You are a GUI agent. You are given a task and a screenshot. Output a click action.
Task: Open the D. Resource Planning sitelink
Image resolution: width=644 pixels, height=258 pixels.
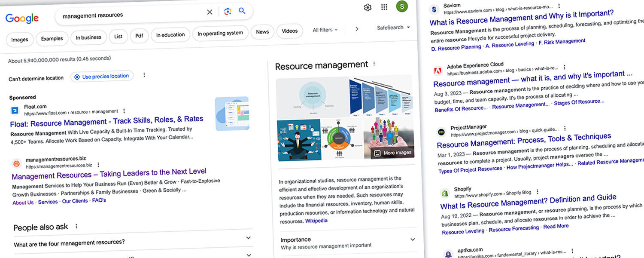456,48
